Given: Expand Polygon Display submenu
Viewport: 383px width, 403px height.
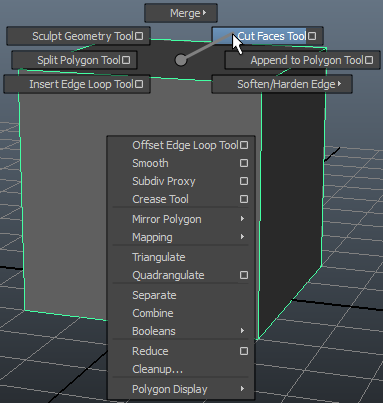Looking at the screenshot, I should pos(181,389).
